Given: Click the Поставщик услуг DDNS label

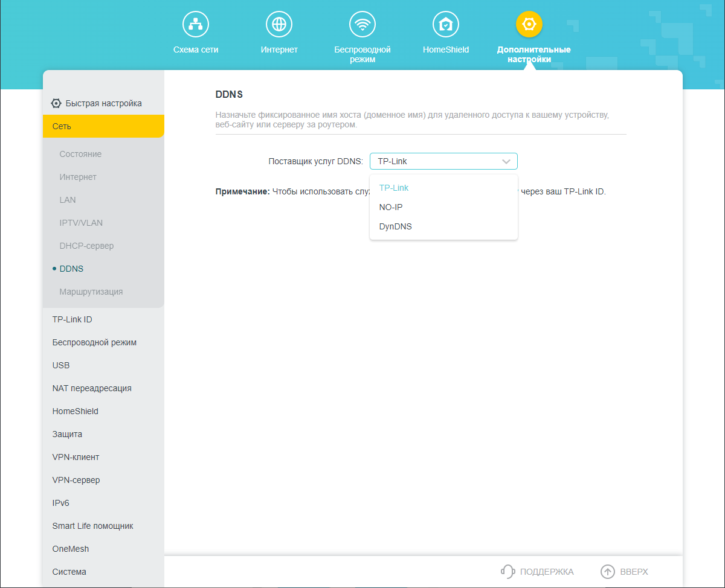Looking at the screenshot, I should [315, 161].
